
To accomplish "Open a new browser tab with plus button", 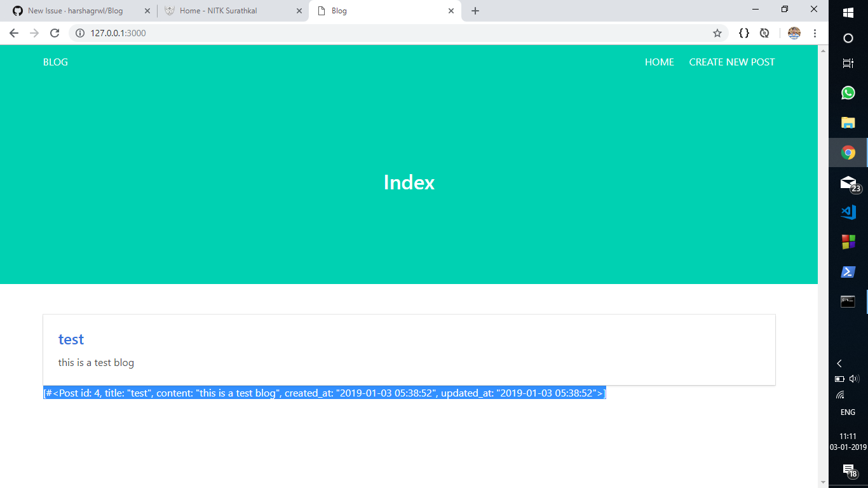I will pos(475,11).
